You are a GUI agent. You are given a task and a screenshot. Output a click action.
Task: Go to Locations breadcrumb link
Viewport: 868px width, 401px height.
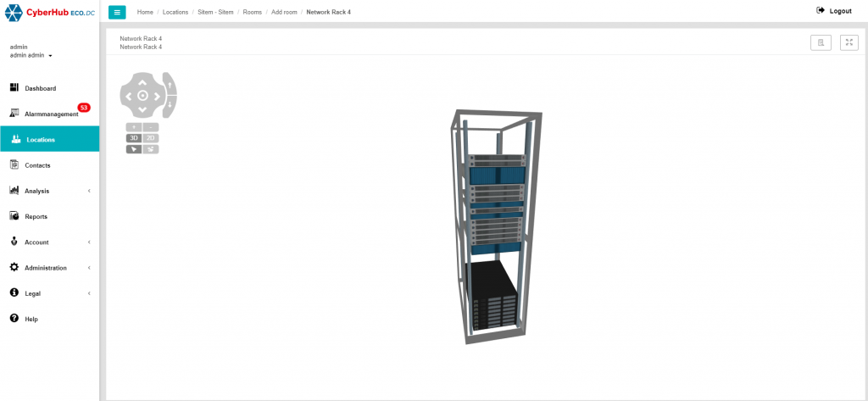(x=175, y=12)
